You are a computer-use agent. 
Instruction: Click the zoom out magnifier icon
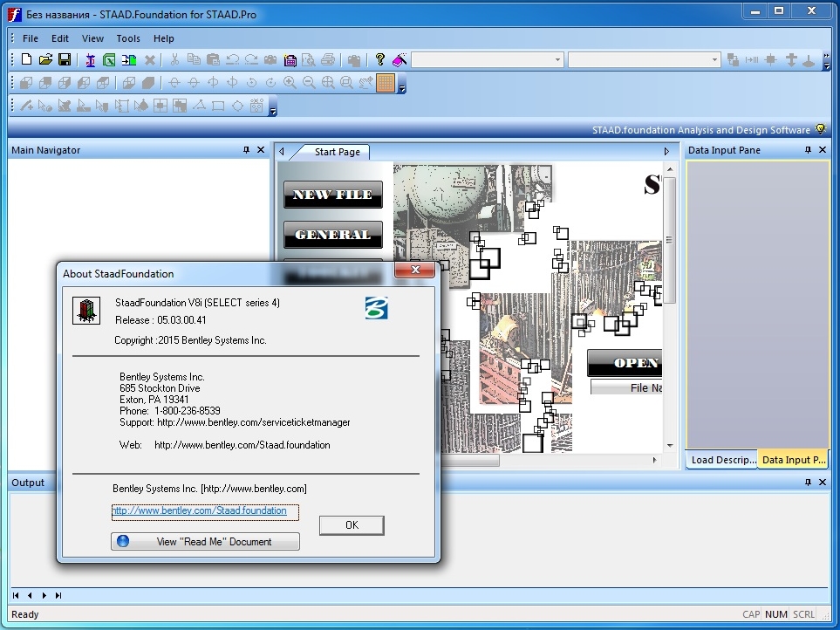(x=309, y=83)
